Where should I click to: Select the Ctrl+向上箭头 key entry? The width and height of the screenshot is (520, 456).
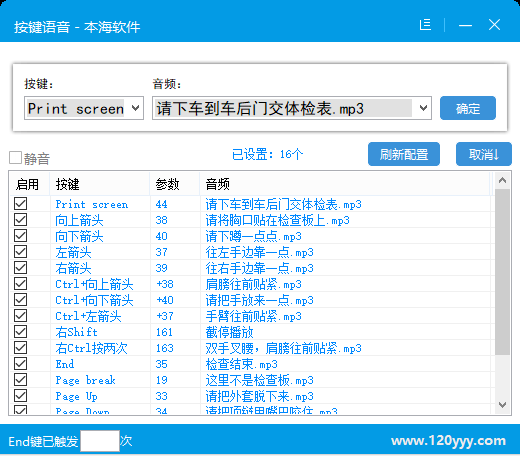(x=94, y=284)
